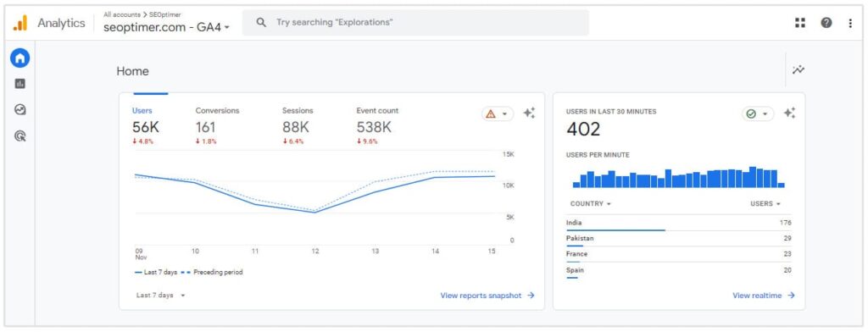This screenshot has height=332, width=868.
Task: Open the Last 7 days date range dropdown
Action: pyautogui.click(x=160, y=296)
